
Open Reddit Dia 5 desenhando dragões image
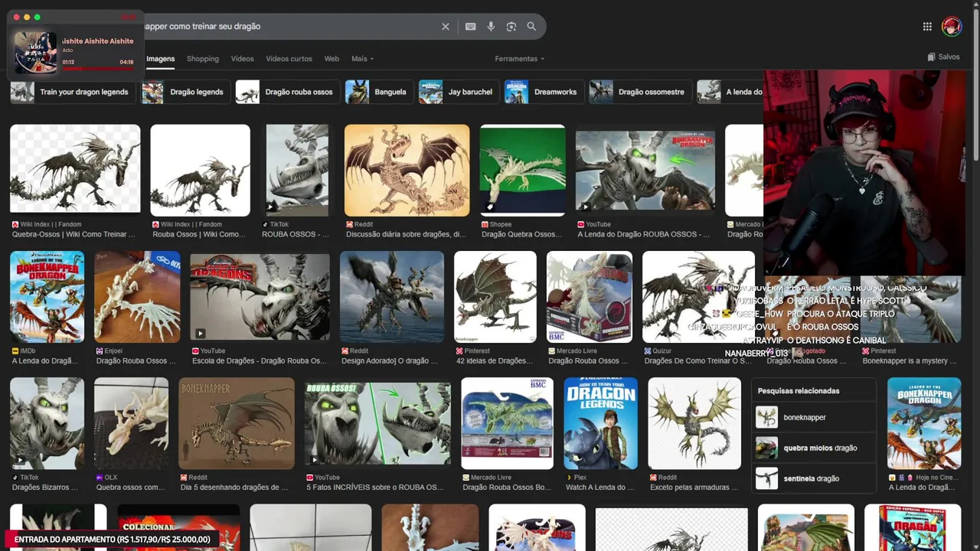pos(237,423)
